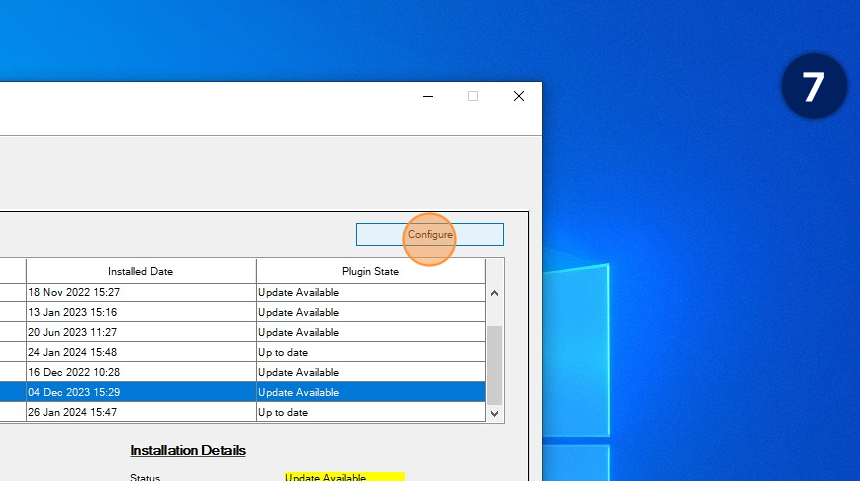Select the row installed 16 Dec 2022 10:28
Image resolution: width=860 pixels, height=481 pixels.
tap(140, 372)
